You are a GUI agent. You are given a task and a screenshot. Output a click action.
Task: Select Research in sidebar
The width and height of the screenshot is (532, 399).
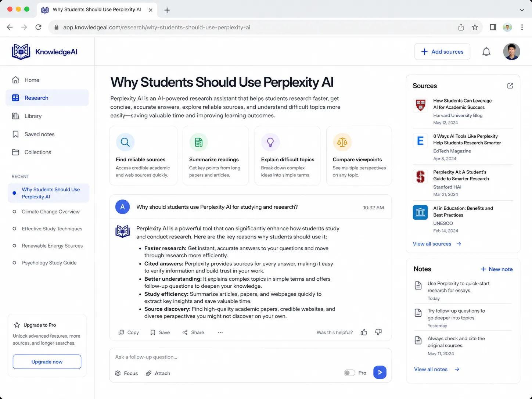click(47, 98)
